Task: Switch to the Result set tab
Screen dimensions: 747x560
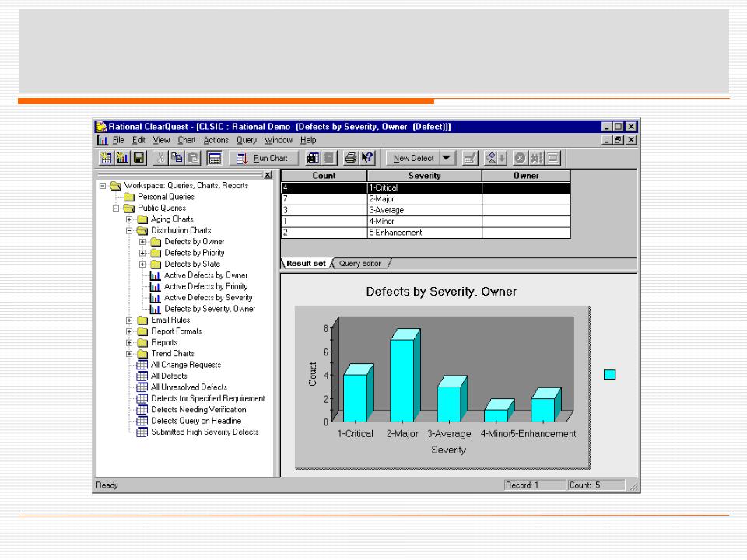Action: 306,264
